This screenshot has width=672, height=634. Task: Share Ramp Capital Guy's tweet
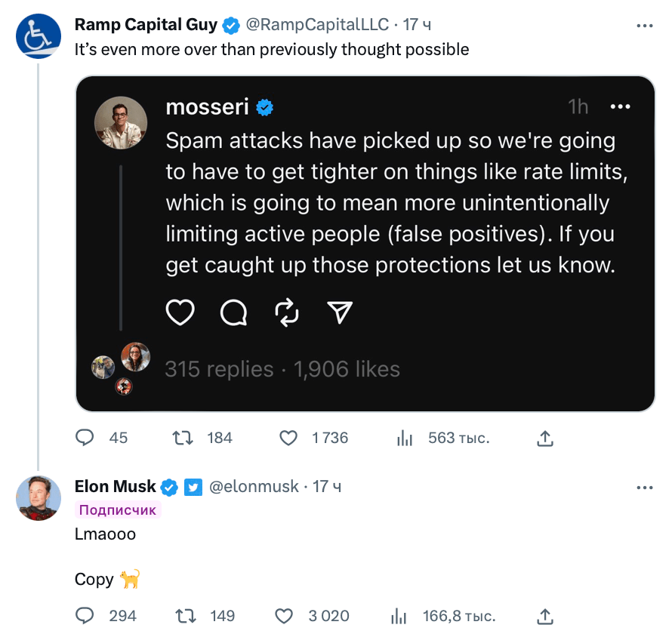point(544,439)
